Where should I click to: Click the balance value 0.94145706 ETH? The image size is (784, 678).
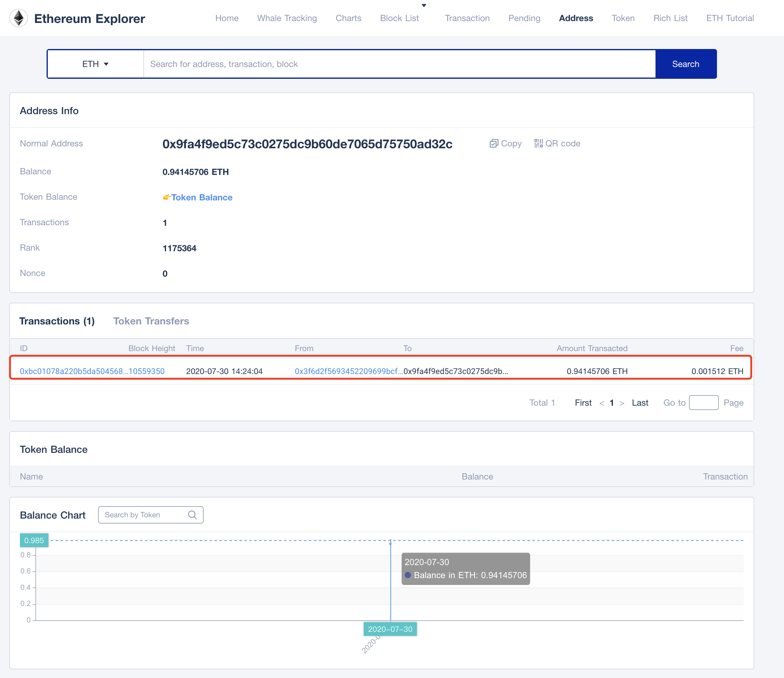coord(195,172)
